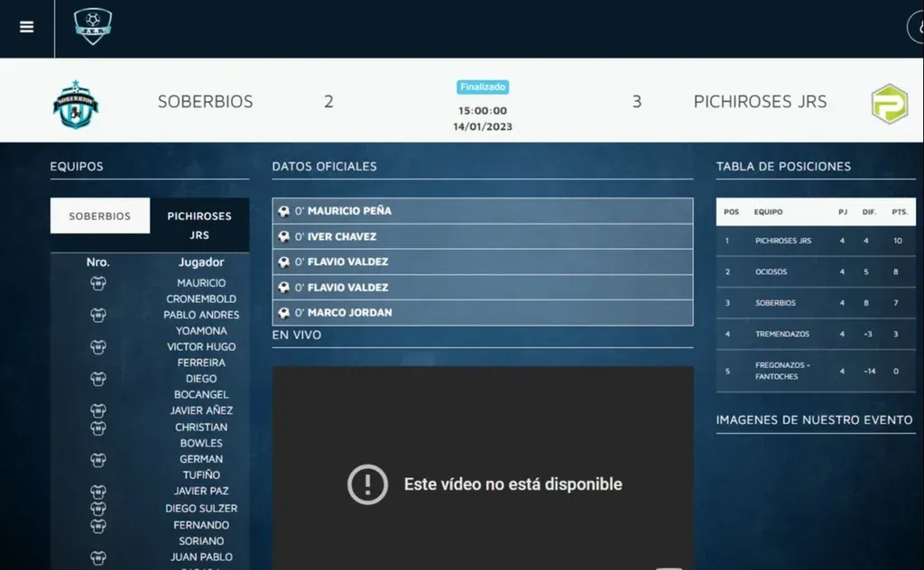This screenshot has height=570, width=924.
Task: Click the jersey icon next to Mauricio Cronembold
Action: click(x=98, y=283)
